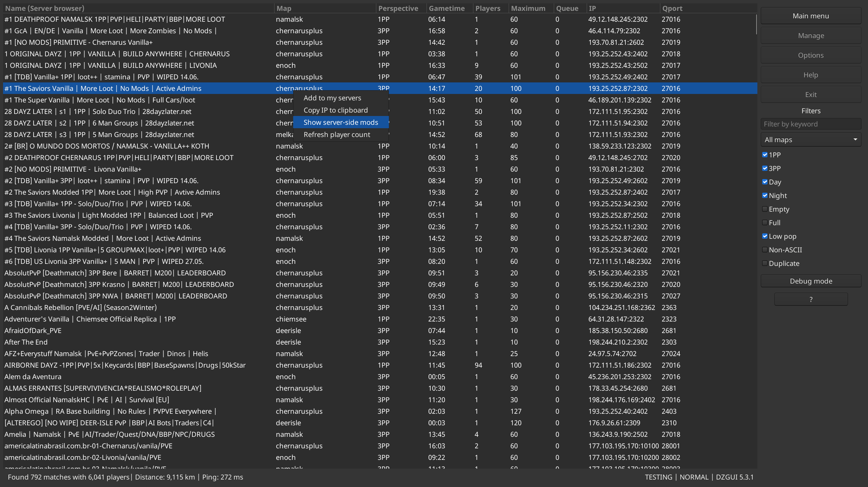This screenshot has height=487, width=868.
Task: Toggle the '3PP' perspective filter checkbox
Action: pyautogui.click(x=766, y=168)
